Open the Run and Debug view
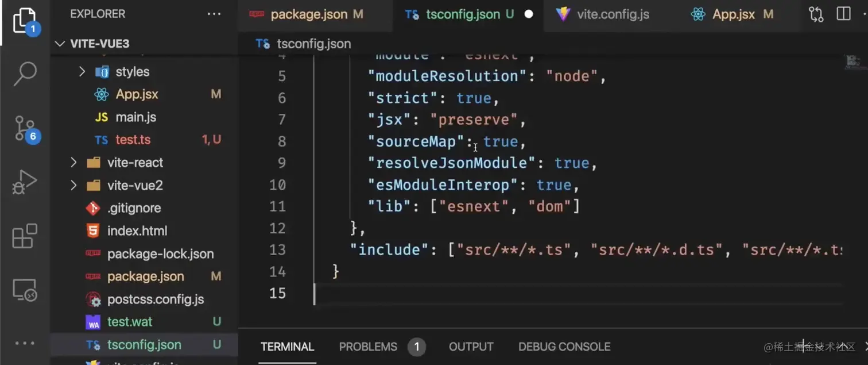 tap(25, 182)
